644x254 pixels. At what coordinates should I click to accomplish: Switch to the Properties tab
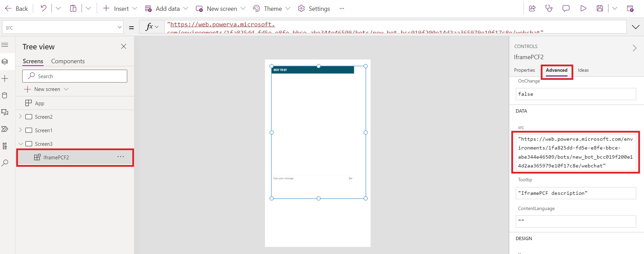click(x=524, y=70)
